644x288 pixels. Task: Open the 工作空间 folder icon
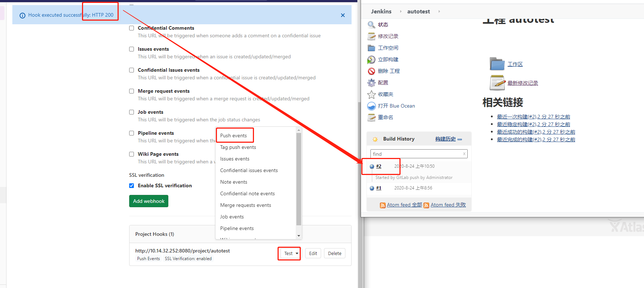click(372, 48)
